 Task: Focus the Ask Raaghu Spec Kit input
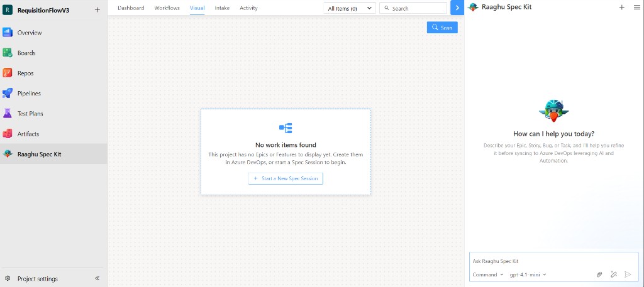coord(553,261)
